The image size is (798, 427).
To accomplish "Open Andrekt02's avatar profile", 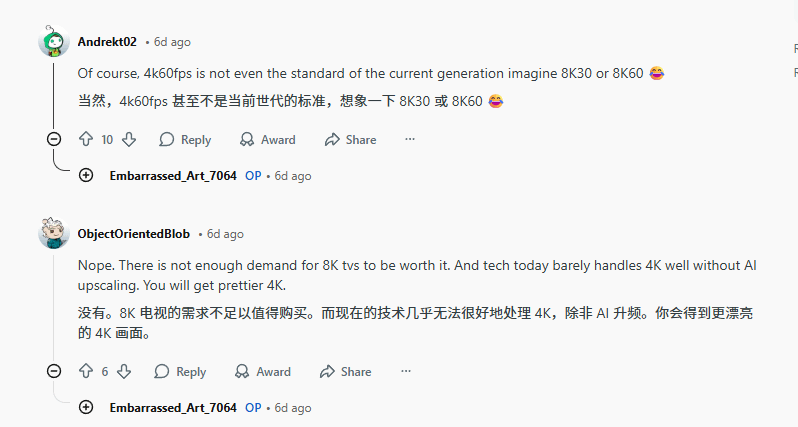I will click(x=54, y=42).
